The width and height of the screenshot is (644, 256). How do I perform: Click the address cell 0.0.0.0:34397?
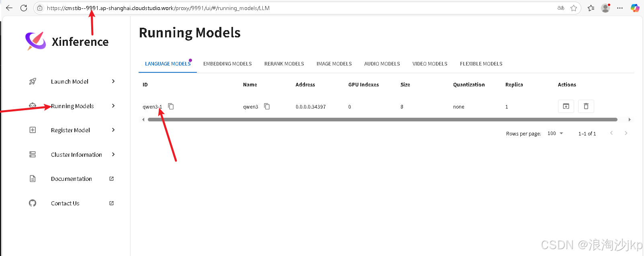[311, 107]
